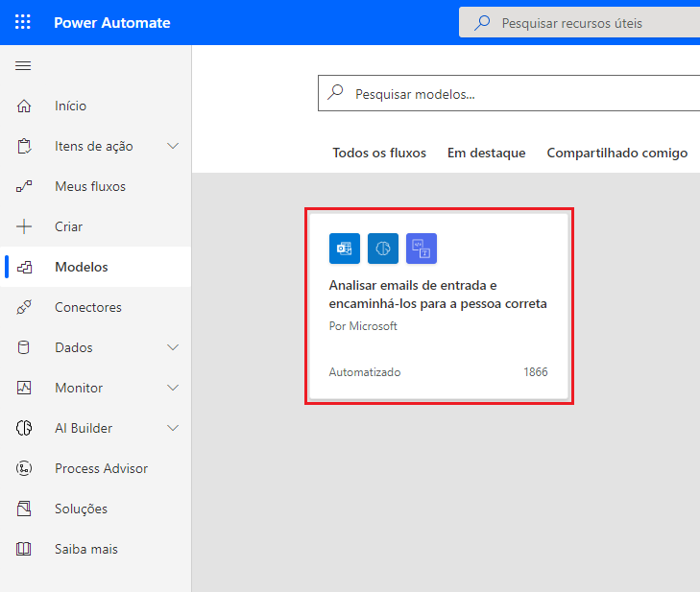Click the Por Microsoft label
Screen dimensions: 700x592
coord(363,326)
